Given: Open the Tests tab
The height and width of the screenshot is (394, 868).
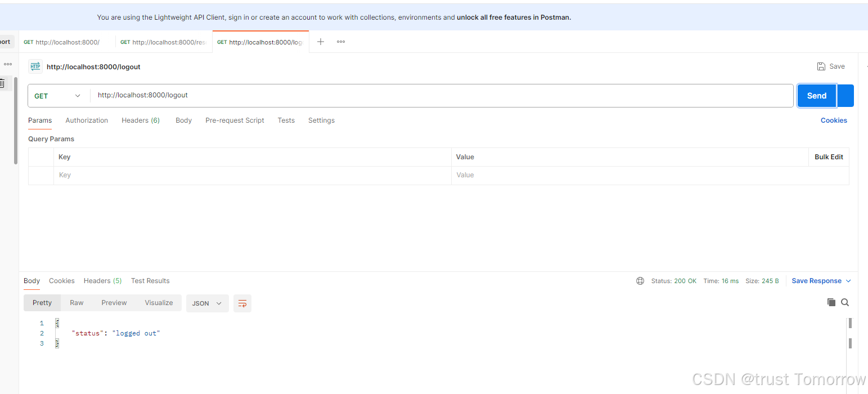Looking at the screenshot, I should [286, 120].
